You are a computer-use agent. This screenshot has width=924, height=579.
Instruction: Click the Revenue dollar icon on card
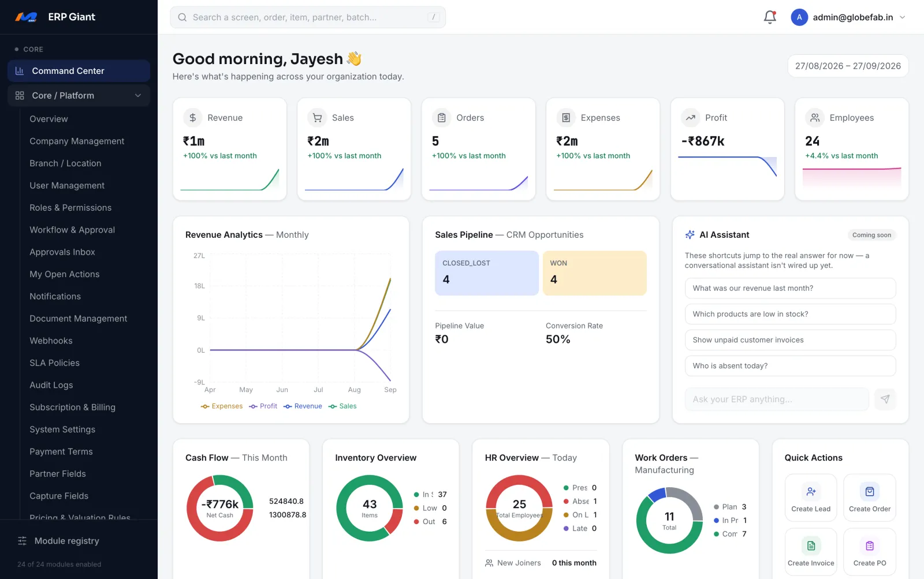point(193,118)
